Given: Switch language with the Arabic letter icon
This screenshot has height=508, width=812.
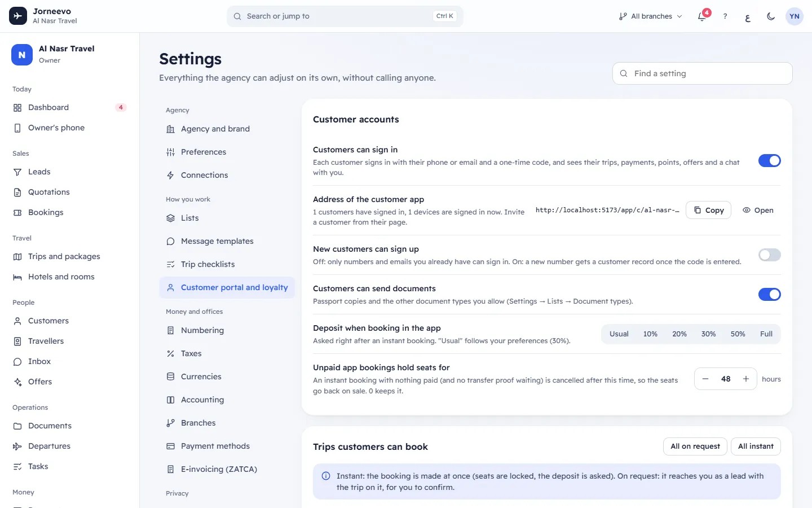Looking at the screenshot, I should click(x=748, y=16).
